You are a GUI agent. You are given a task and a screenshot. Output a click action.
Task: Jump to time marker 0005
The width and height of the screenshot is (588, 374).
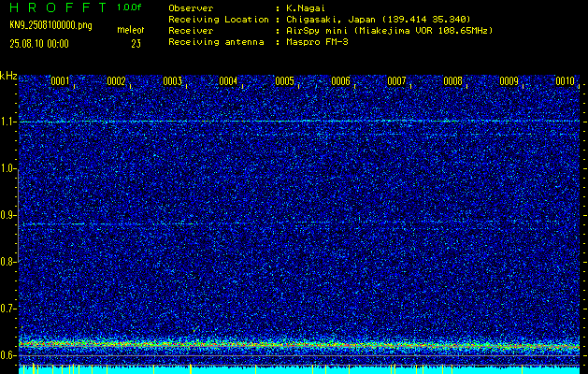284,81
